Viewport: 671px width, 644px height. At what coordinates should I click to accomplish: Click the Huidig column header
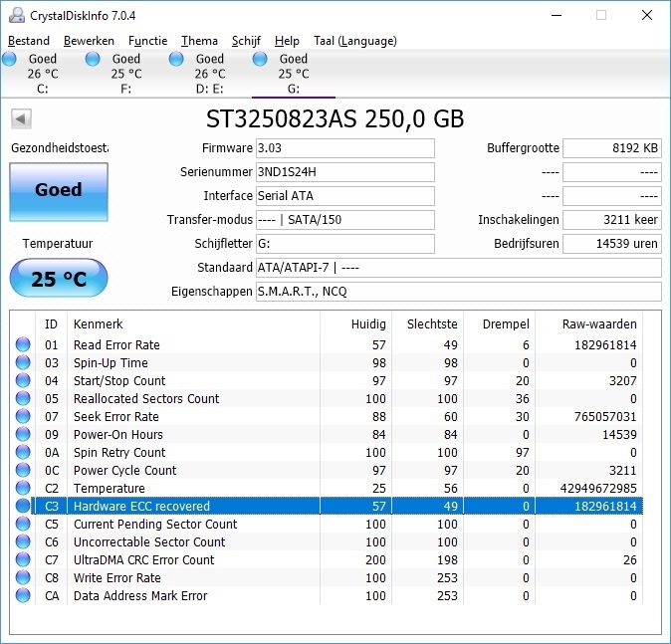tap(368, 323)
